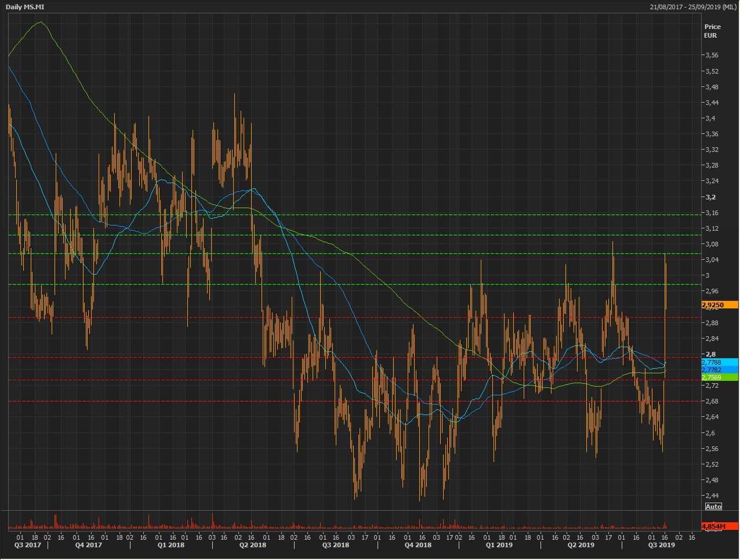
Task: Click the bold 3,2 price axis label
Action: tap(710, 197)
